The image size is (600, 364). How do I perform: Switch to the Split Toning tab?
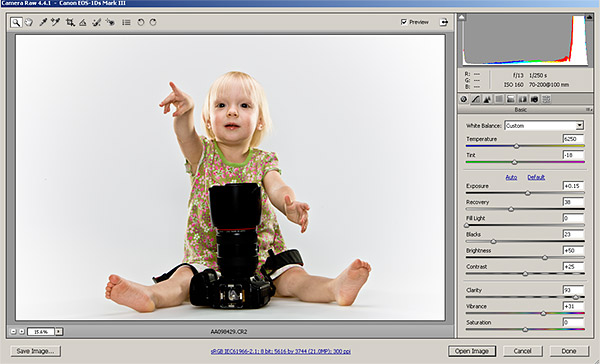tap(511, 99)
